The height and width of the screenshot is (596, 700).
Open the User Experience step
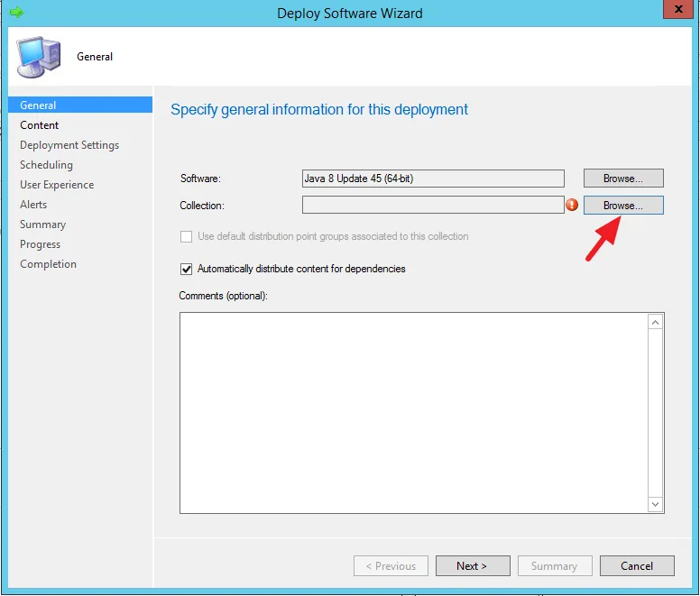[57, 185]
